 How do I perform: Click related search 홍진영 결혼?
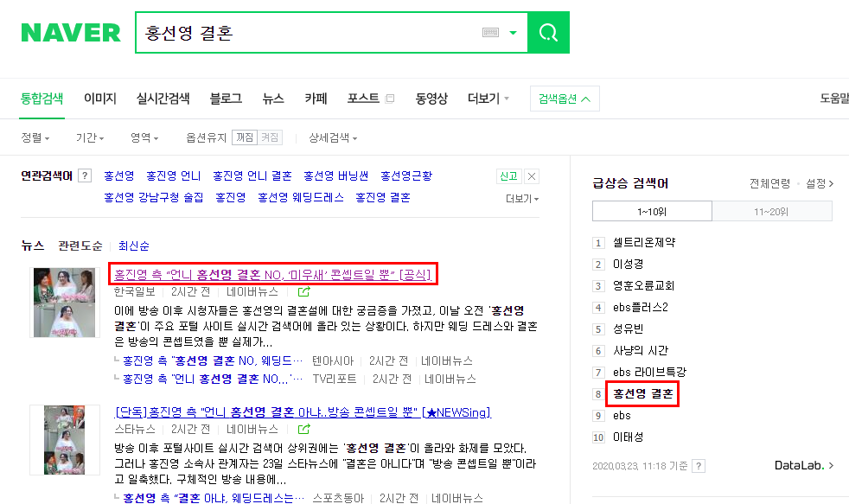pos(383,198)
